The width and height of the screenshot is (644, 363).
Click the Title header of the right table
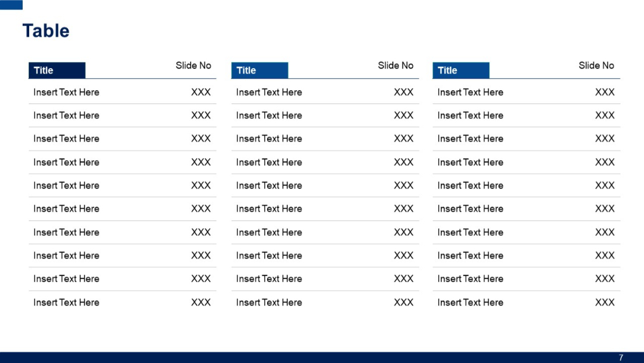point(461,70)
